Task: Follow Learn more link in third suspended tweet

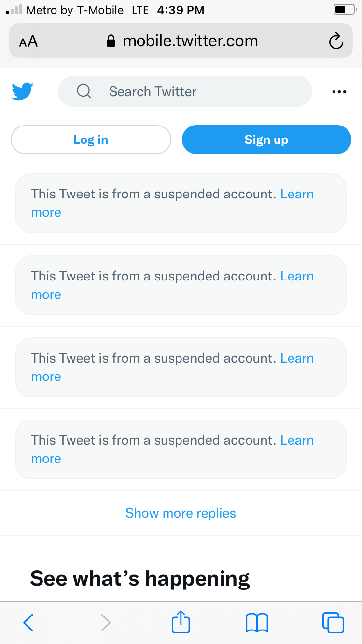Action: (x=297, y=358)
